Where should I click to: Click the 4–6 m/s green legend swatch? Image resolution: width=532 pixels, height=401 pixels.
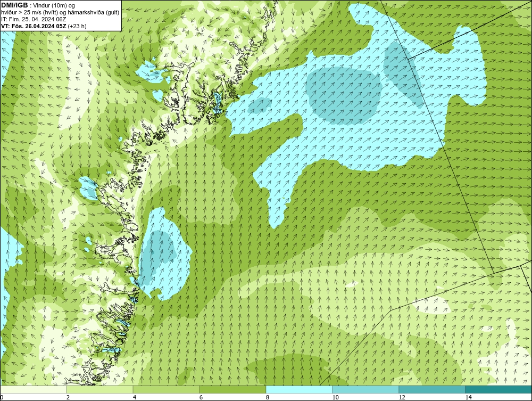pyautogui.click(x=166, y=389)
